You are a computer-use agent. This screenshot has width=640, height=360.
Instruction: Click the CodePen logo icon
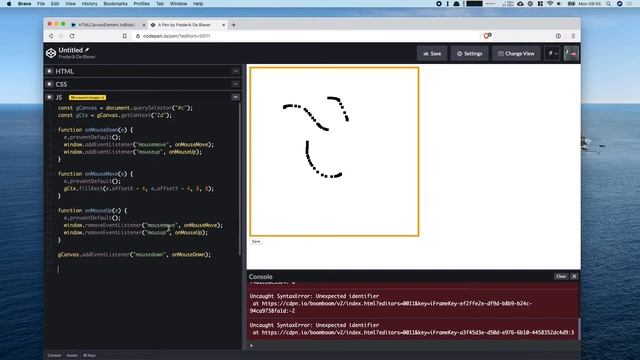[51, 53]
